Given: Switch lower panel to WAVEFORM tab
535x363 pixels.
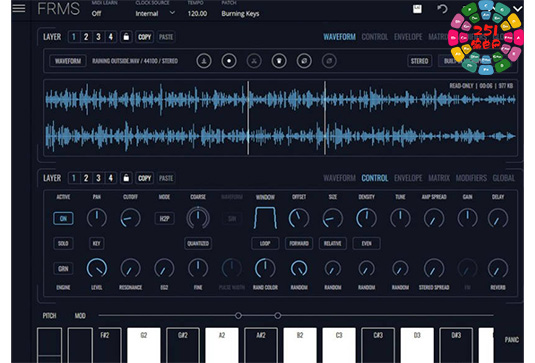Looking at the screenshot, I should (339, 178).
